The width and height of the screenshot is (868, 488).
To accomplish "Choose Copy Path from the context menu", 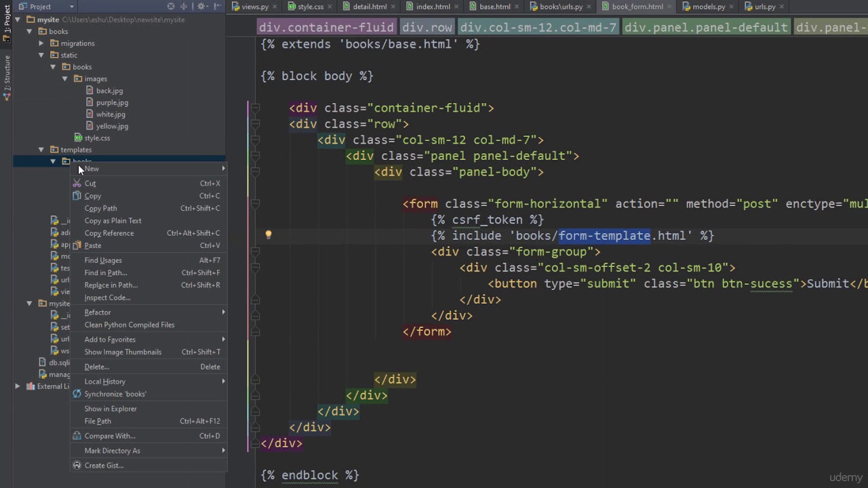I will click(149, 208).
